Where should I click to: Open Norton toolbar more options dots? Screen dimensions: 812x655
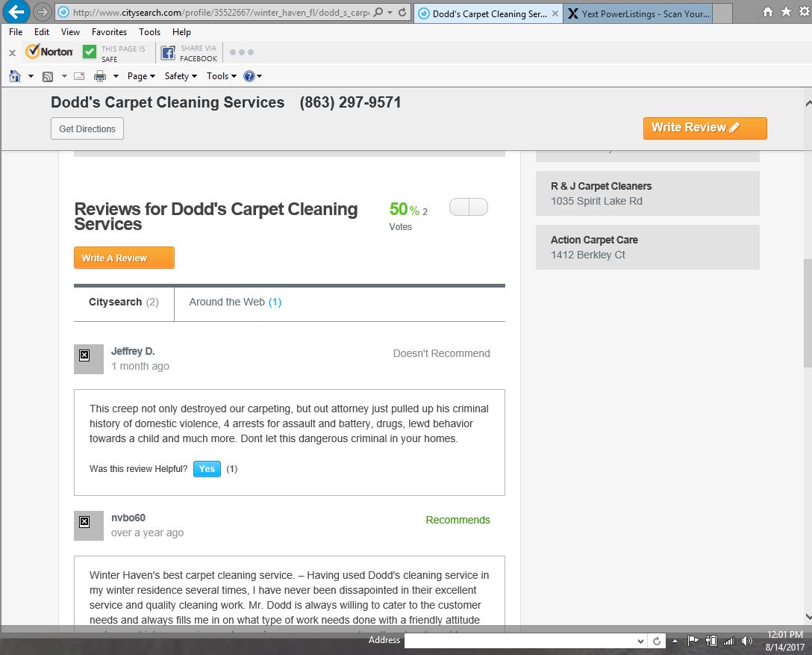[x=241, y=52]
